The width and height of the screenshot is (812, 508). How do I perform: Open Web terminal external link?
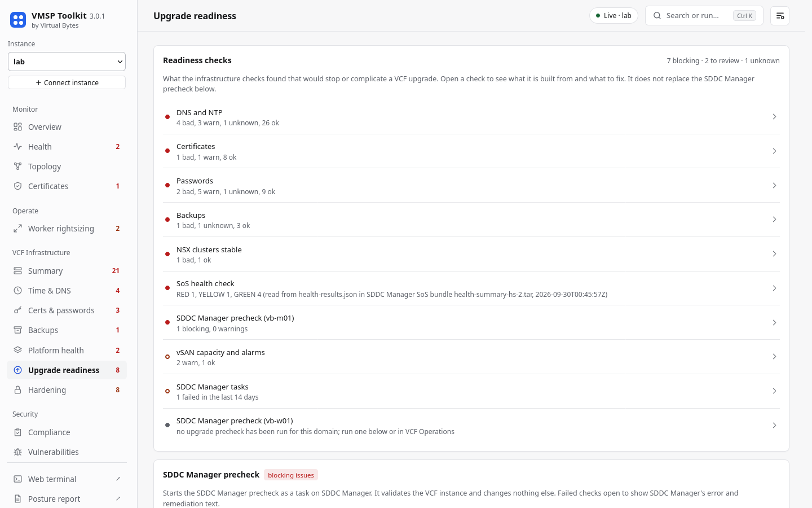click(x=67, y=479)
